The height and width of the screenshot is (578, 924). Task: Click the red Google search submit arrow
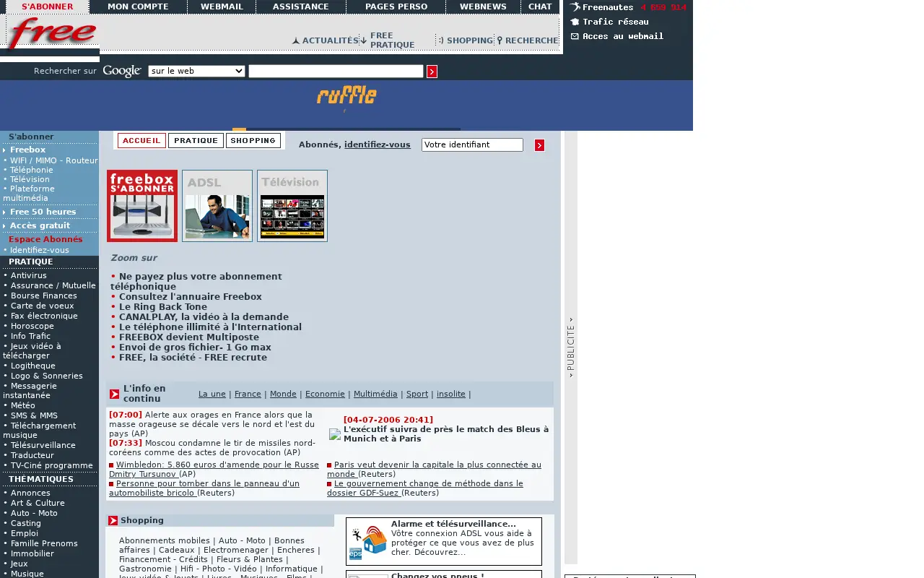click(432, 72)
